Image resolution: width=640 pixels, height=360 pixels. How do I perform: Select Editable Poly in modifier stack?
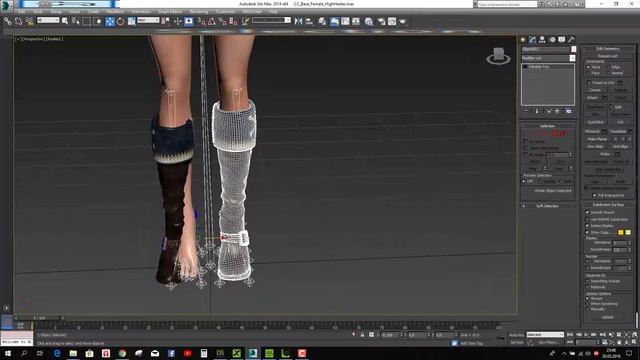tap(539, 67)
